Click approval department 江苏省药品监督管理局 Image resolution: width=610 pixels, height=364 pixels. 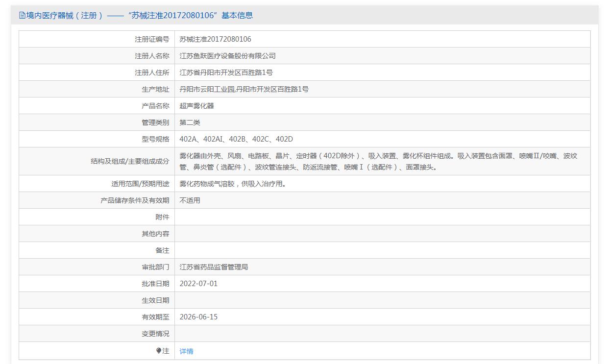pos(214,267)
